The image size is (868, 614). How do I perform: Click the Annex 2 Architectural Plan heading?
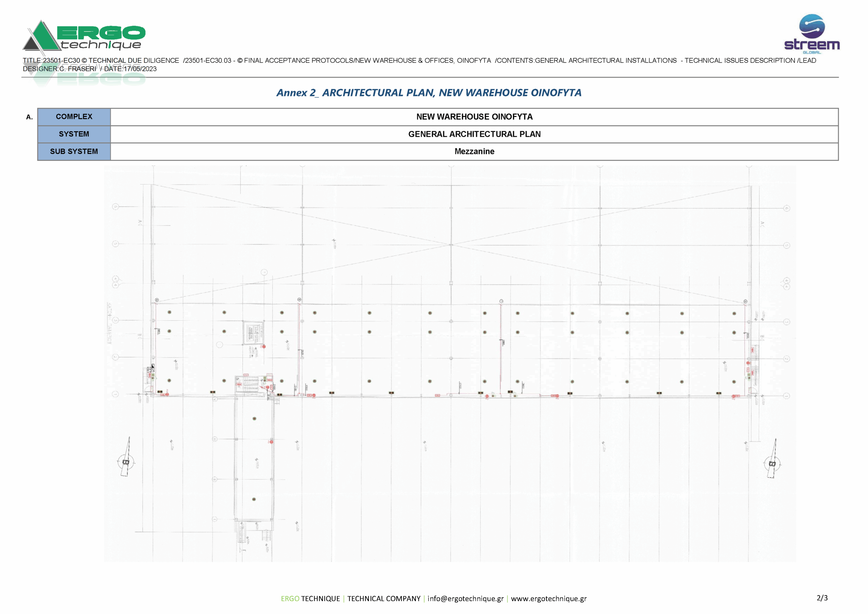click(429, 93)
